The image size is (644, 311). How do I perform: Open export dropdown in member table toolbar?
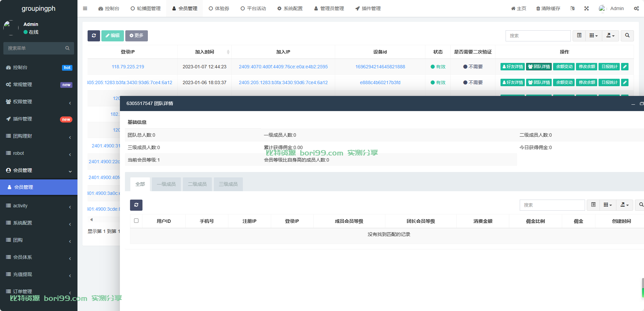[x=610, y=36]
